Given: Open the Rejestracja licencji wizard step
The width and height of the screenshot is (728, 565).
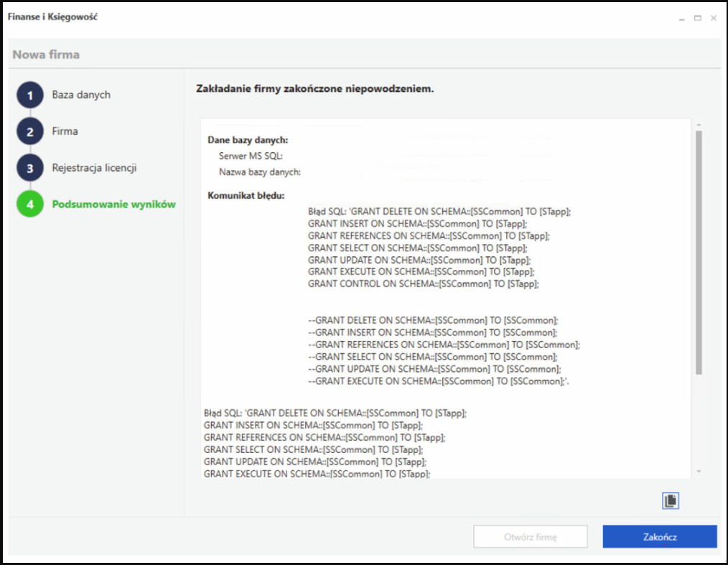Looking at the screenshot, I should pos(95,167).
